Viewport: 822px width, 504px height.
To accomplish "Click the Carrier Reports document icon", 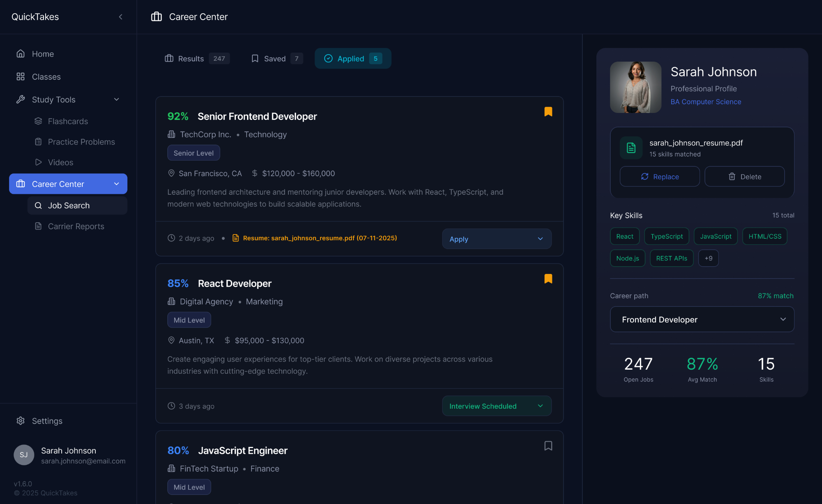I will [38, 226].
